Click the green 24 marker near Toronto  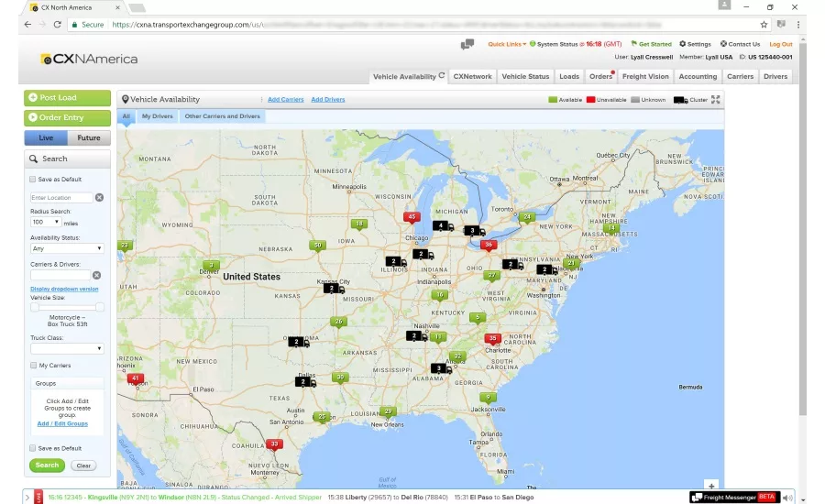tap(527, 217)
